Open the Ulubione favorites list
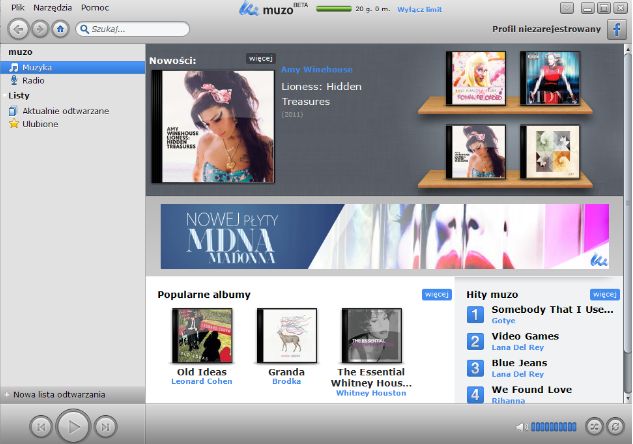This screenshot has height=444, width=633. click(x=73, y=124)
